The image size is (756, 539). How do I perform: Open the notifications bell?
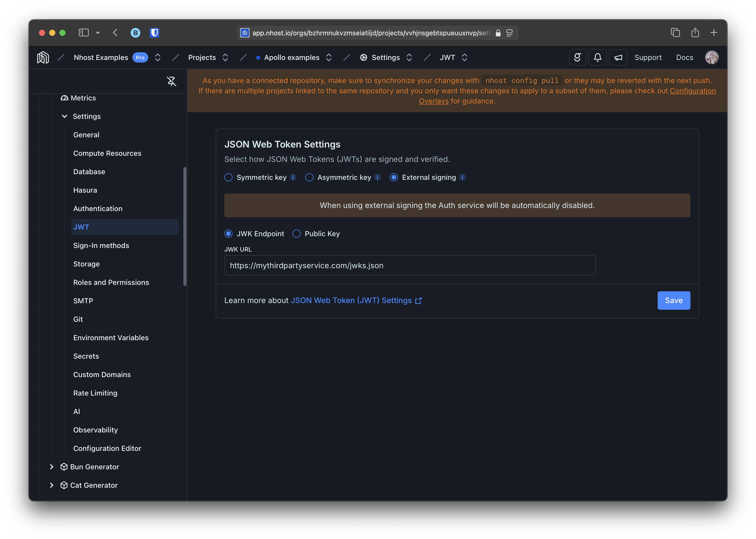597,57
